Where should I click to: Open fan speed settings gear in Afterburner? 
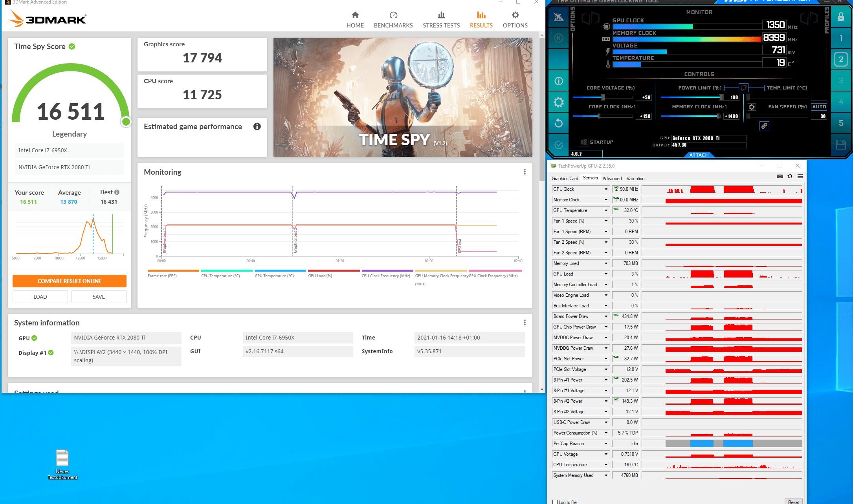pyautogui.click(x=752, y=107)
